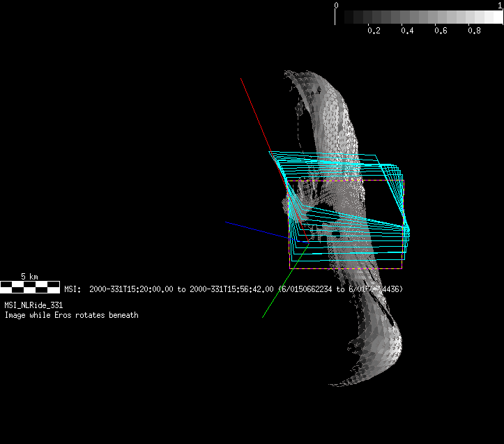Click the start time 2000-331T15:20:00.00
This screenshot has height=444, width=504.
point(131,289)
